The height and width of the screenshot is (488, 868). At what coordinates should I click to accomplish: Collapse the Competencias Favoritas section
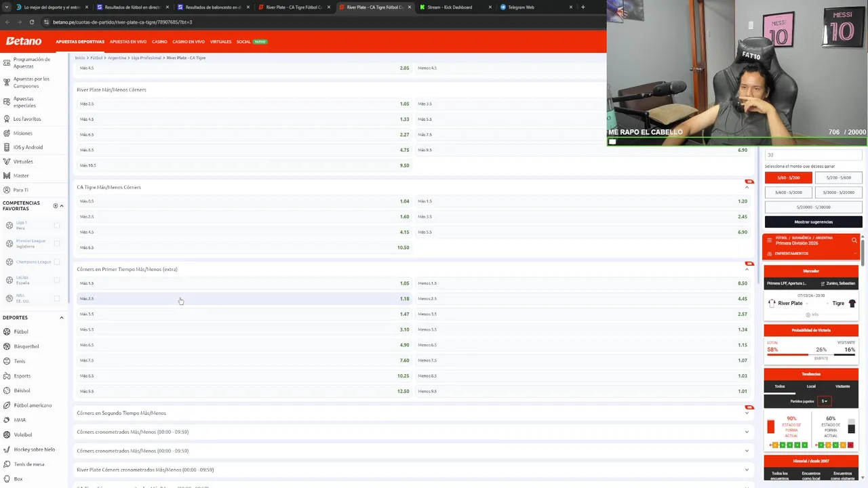click(x=62, y=205)
